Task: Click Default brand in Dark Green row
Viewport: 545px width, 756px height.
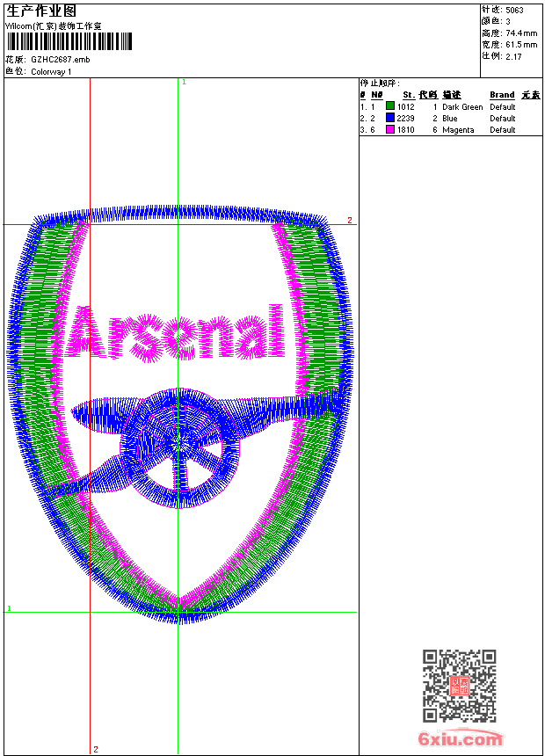Action: (503, 107)
